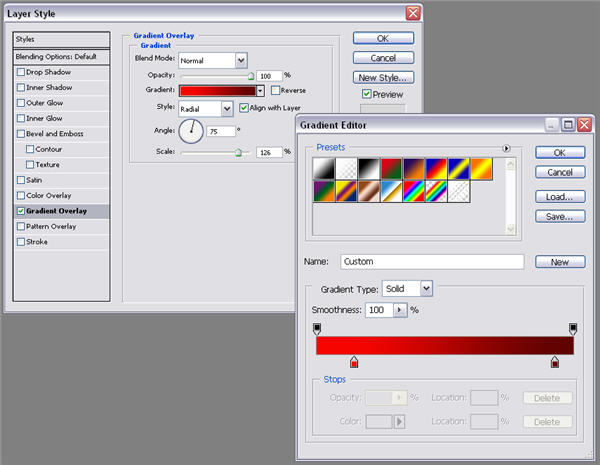Select the right dark red color stop
Image resolution: width=600 pixels, height=465 pixels.
[x=555, y=362]
